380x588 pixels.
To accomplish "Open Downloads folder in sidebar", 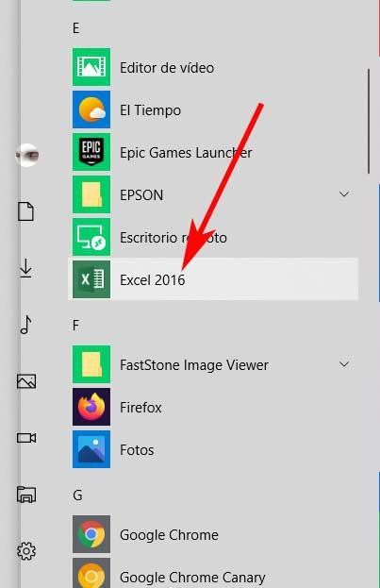I will 25,268.
